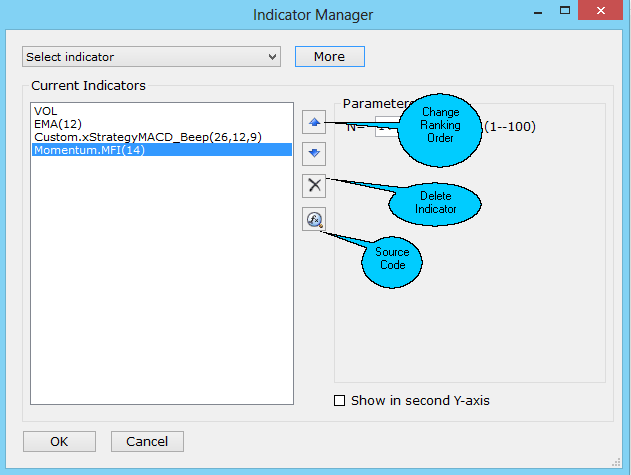
Task: Move selected indicator up in ranking
Action: pos(314,122)
